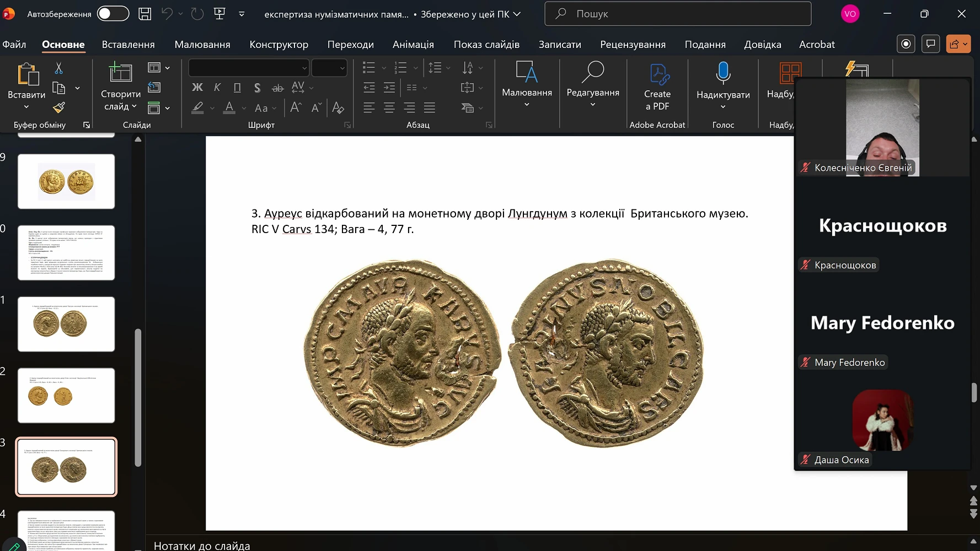This screenshot has width=980, height=551.
Task: Select the two gold coins slide thumbnail 9
Action: coord(66,181)
